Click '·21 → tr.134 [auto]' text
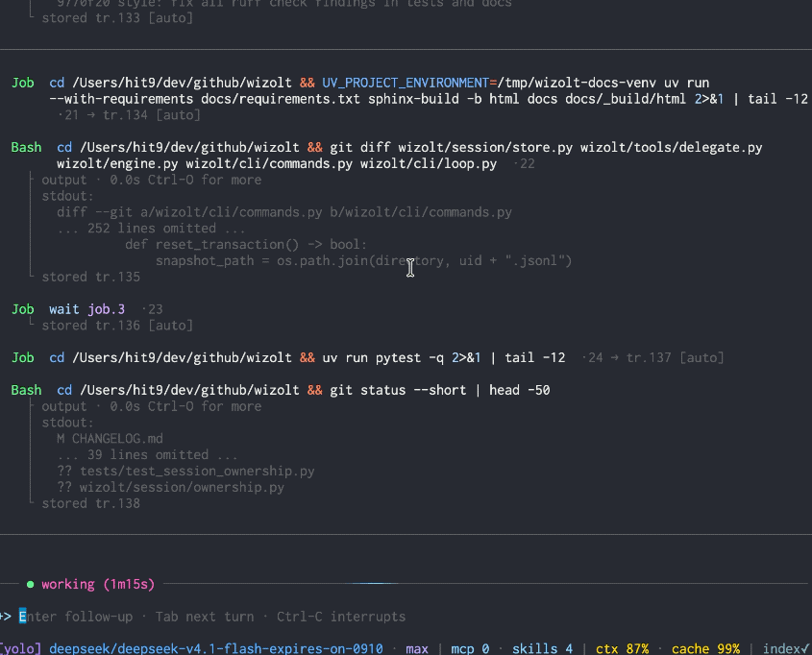This screenshot has width=812, height=655. pos(129,115)
